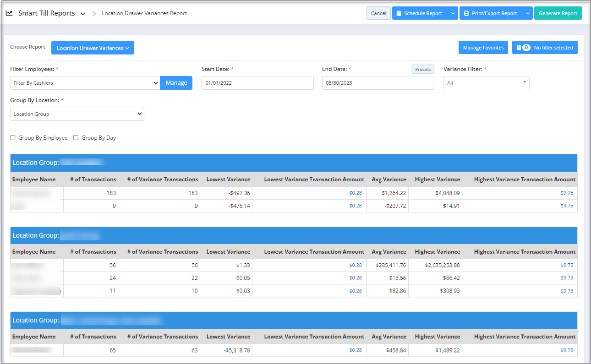Viewport: 591px width, 364px height.
Task: Expand the Smart Till Reports chevron
Action: click(83, 14)
